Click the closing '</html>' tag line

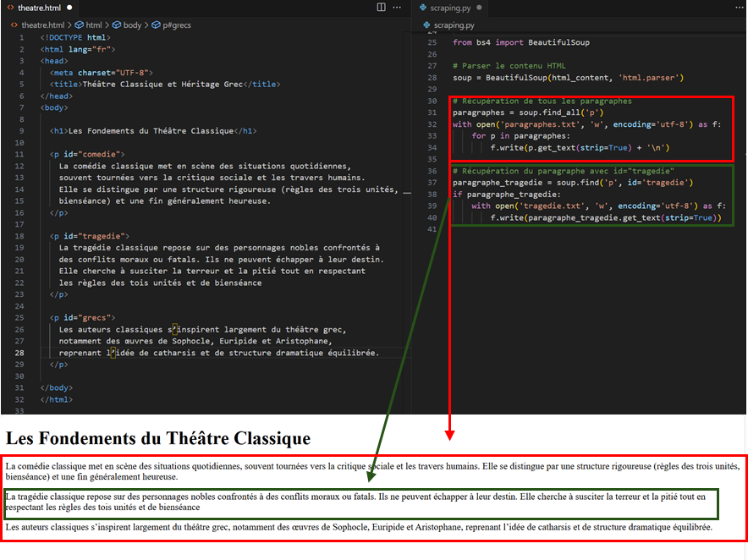click(x=57, y=400)
